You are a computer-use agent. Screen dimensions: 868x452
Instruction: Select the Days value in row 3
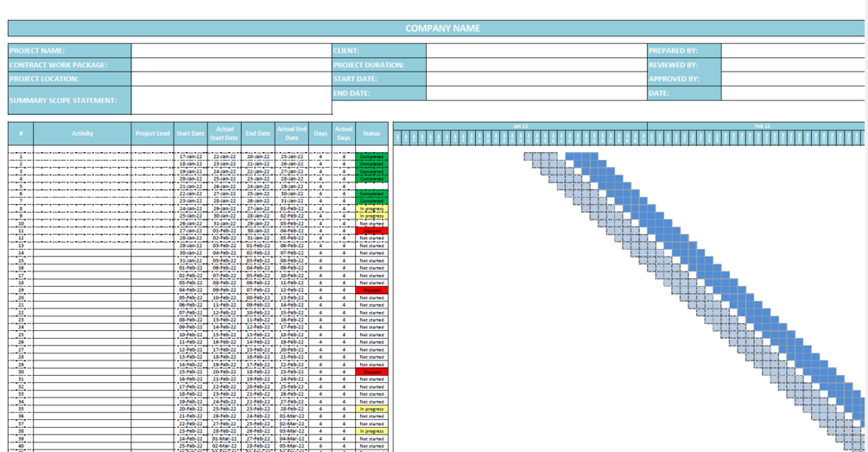[x=320, y=172]
